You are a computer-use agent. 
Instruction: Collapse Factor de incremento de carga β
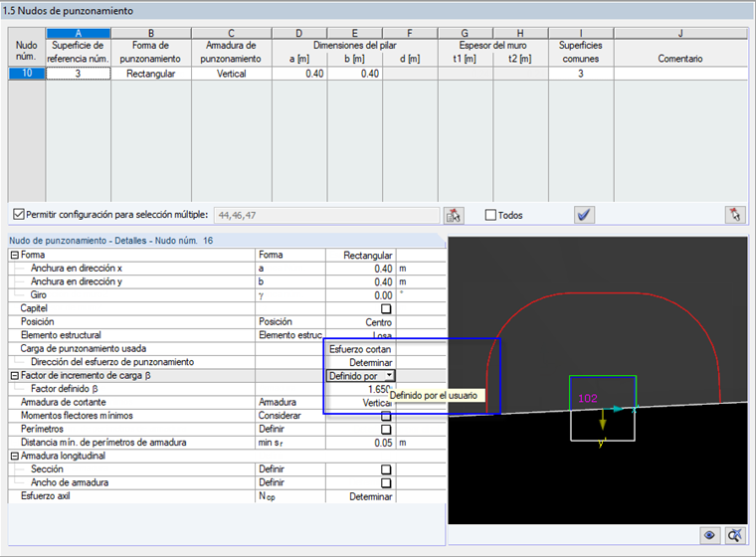(x=15, y=376)
